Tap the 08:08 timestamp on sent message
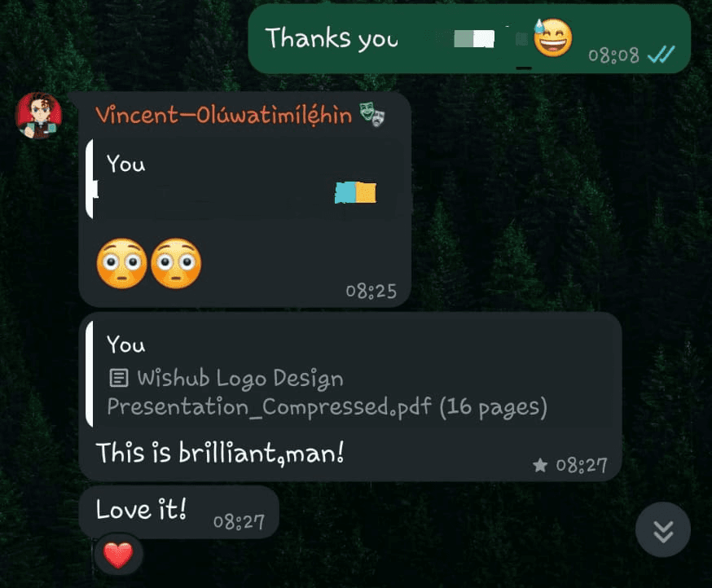The height and width of the screenshot is (588, 712). click(613, 55)
